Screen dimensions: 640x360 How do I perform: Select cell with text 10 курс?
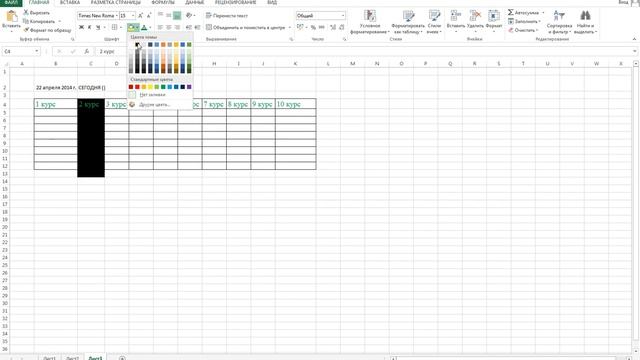pos(296,104)
